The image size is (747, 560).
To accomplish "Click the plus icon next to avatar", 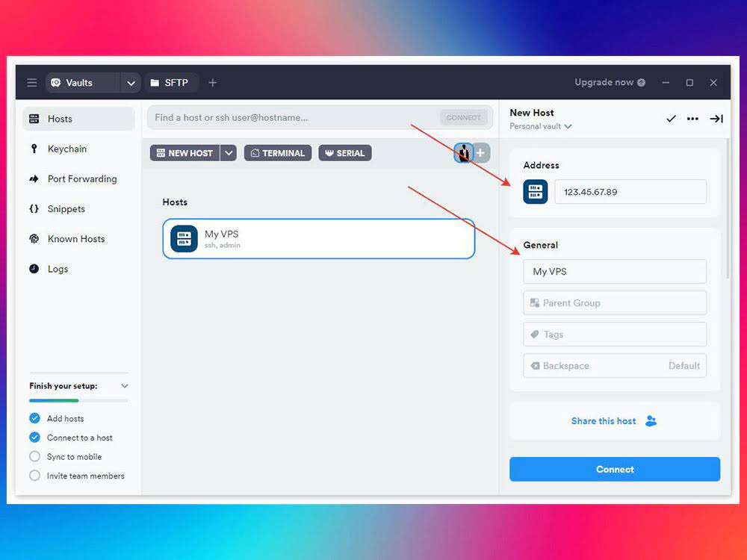I will coord(480,153).
